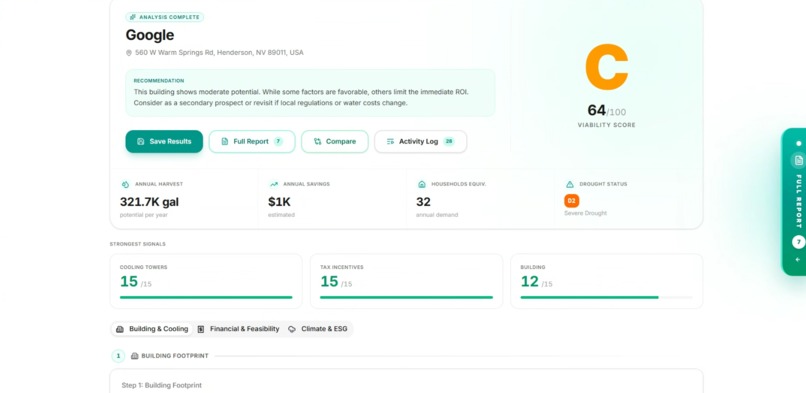Click the white dot atop side panel
This screenshot has width=806, height=393.
[798, 143]
